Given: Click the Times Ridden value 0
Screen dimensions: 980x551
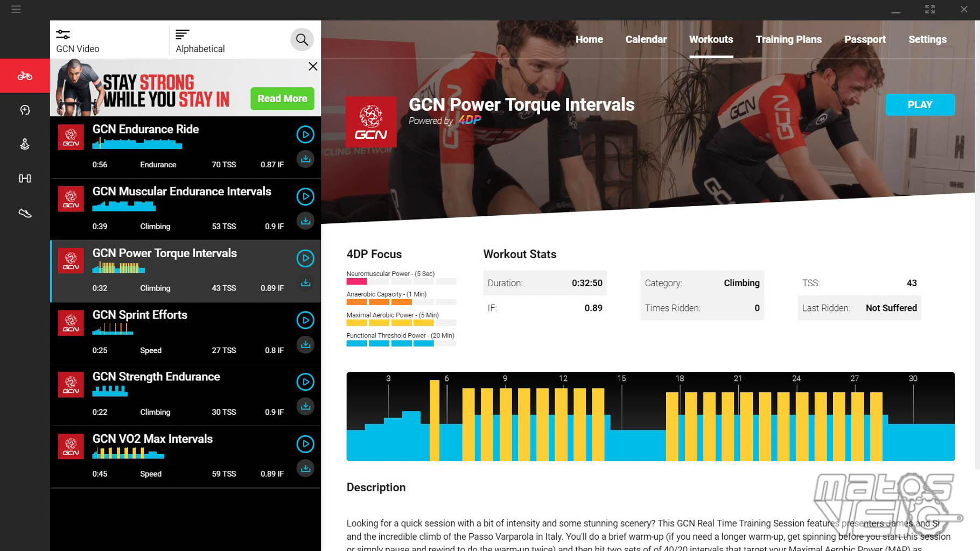Looking at the screenshot, I should (757, 308).
